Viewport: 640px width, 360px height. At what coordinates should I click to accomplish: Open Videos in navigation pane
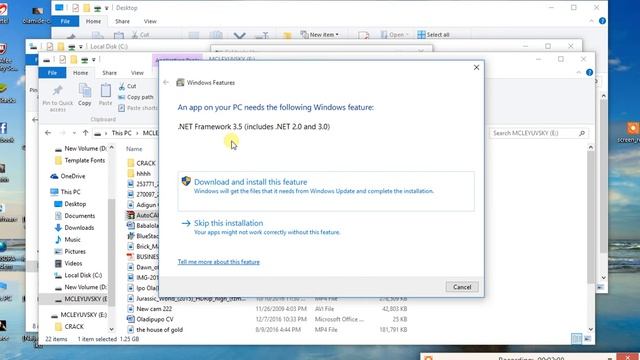pyautogui.click(x=69, y=263)
